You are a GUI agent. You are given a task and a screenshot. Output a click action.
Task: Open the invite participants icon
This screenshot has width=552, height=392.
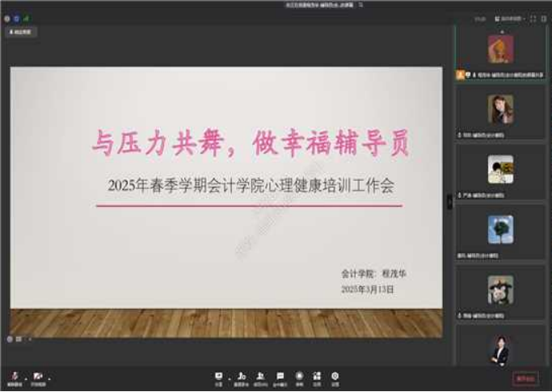(x=240, y=377)
